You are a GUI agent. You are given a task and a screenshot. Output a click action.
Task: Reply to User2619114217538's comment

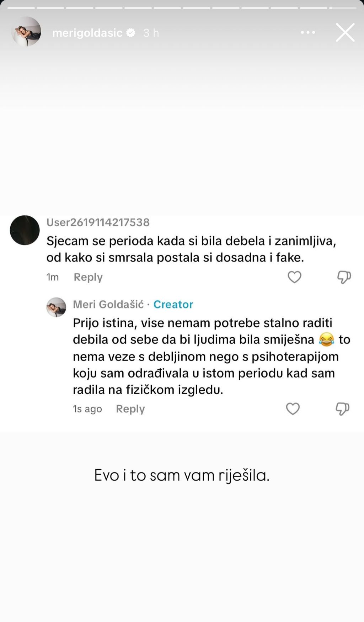[88, 277]
